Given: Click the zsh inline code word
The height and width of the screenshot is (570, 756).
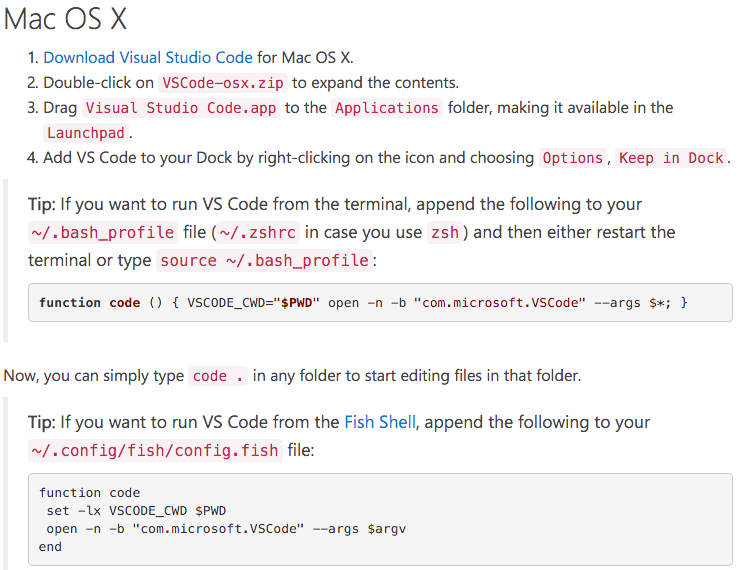Looking at the screenshot, I should (x=445, y=232).
